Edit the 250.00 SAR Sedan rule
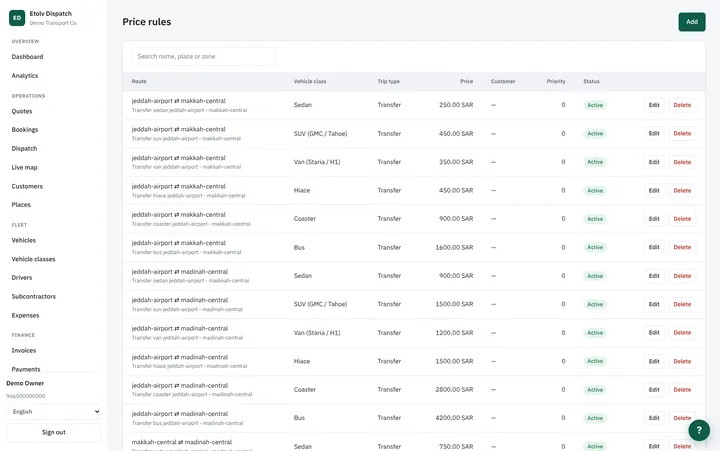This screenshot has width=720, height=451. 654,105
